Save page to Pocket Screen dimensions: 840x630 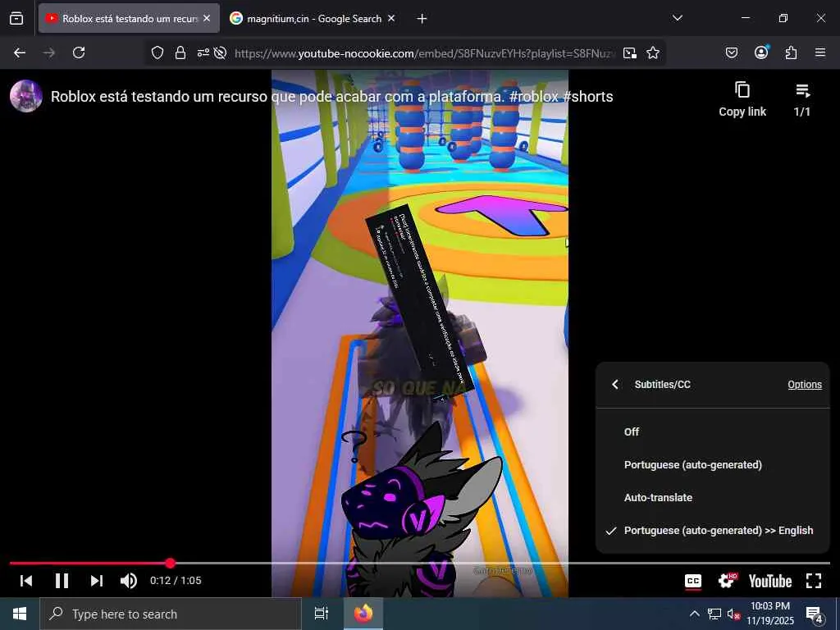(731, 52)
